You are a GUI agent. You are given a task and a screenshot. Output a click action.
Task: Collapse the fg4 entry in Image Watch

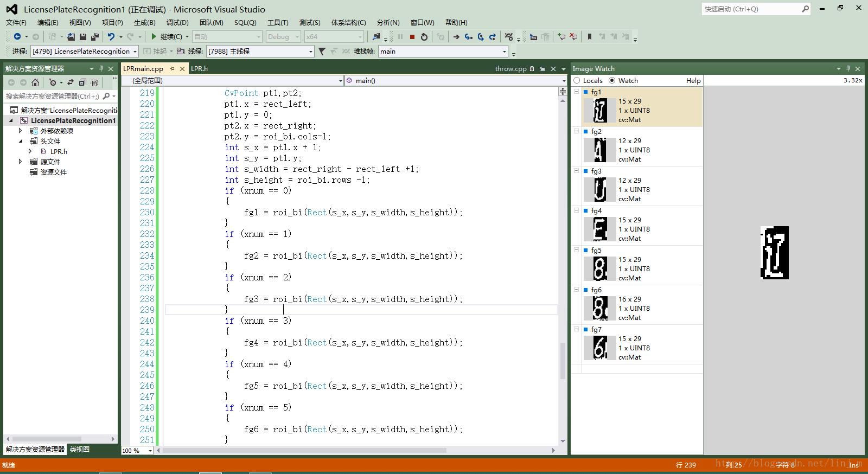(x=576, y=210)
